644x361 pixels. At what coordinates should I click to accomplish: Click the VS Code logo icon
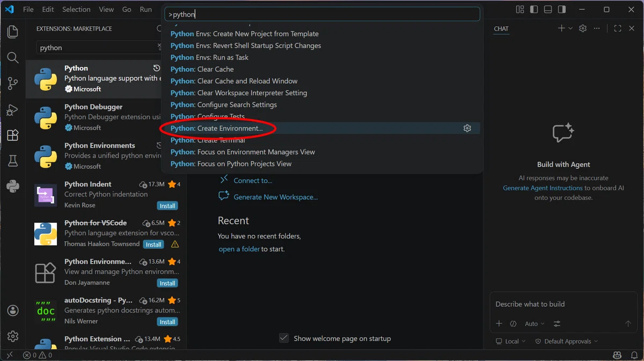point(9,9)
